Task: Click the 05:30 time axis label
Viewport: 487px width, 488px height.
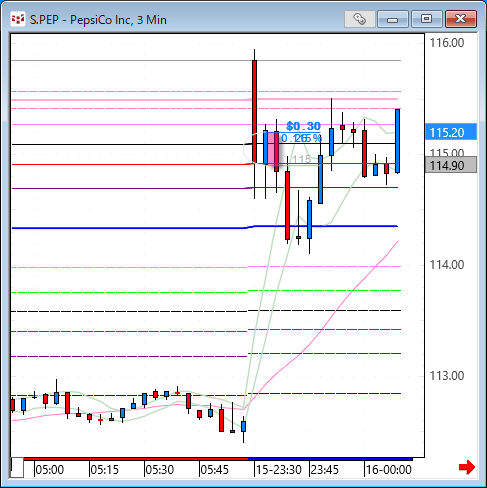Action: (159, 470)
